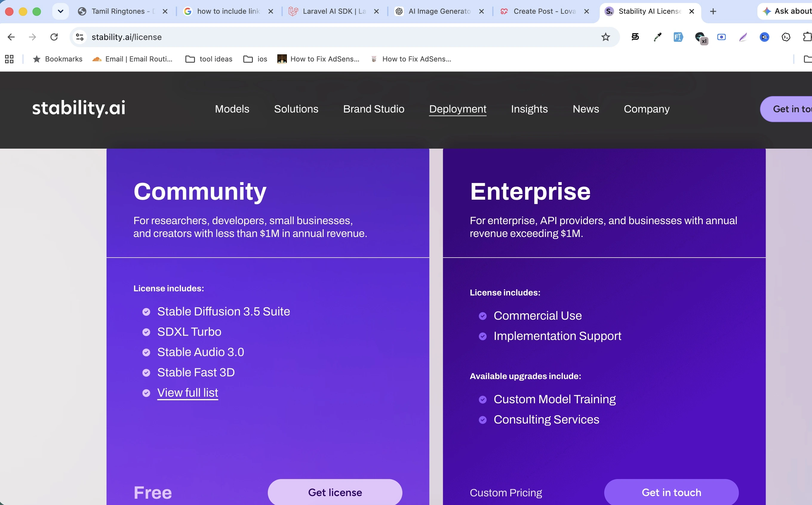812x505 pixels.
Task: Close the AI Image Generator tab
Action: click(x=482, y=11)
